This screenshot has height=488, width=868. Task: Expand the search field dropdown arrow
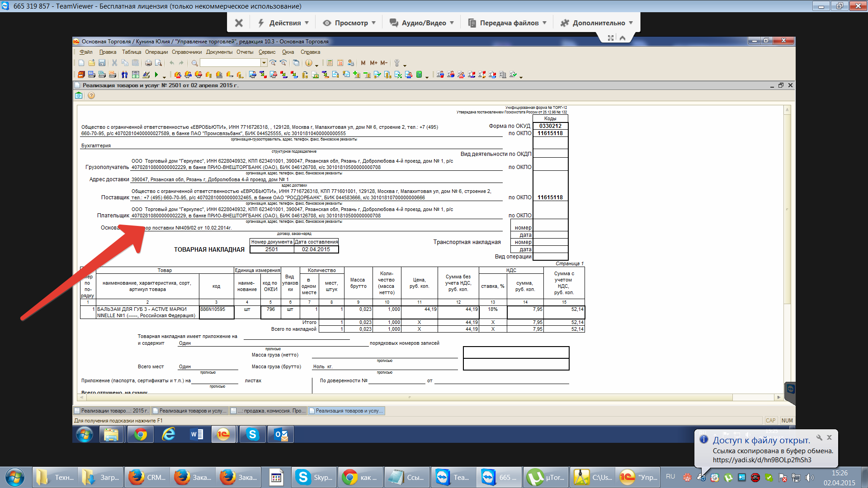click(x=264, y=63)
